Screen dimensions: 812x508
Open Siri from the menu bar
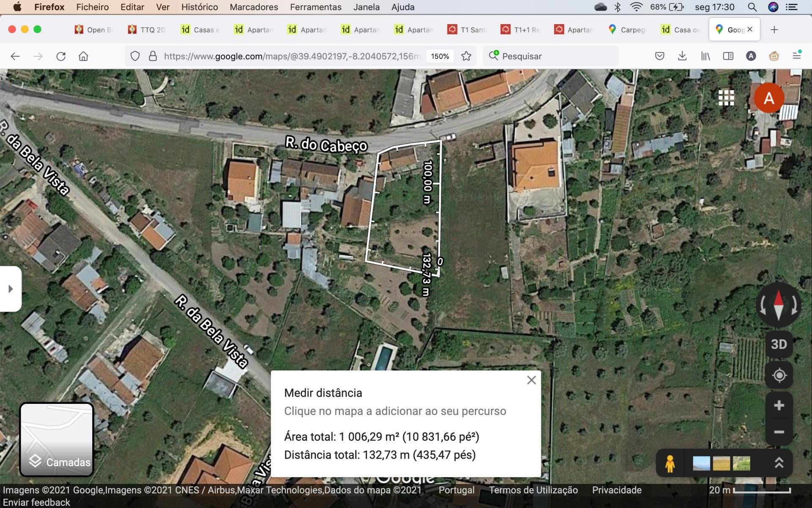tap(773, 7)
